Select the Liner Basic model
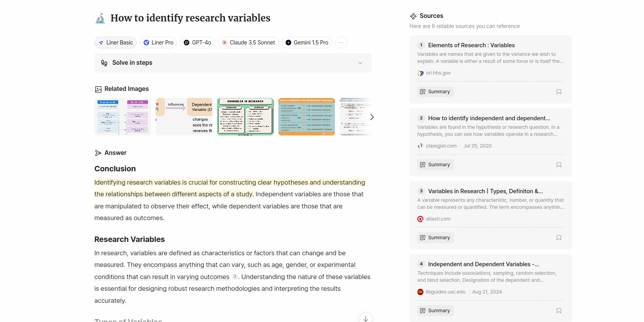Viewport: 644px width, 322px height. click(x=116, y=43)
